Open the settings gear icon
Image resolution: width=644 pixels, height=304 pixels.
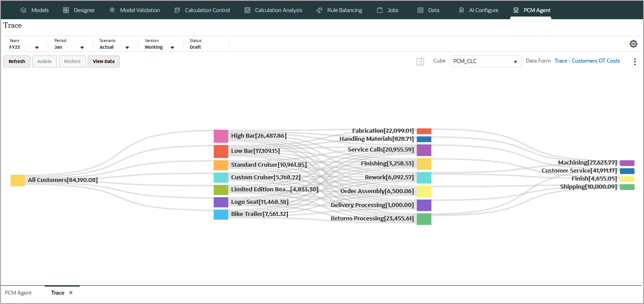click(x=633, y=44)
